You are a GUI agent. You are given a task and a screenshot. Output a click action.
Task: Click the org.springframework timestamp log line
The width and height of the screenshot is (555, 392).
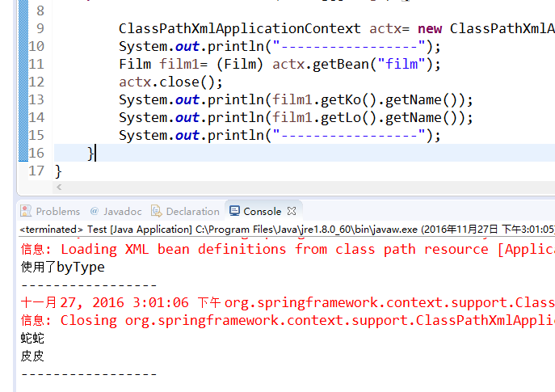point(288,302)
